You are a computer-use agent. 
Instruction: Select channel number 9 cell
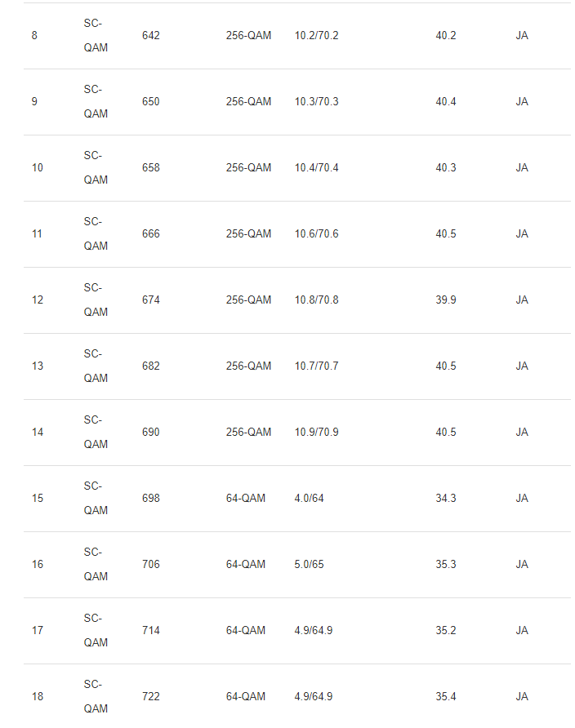pos(34,102)
